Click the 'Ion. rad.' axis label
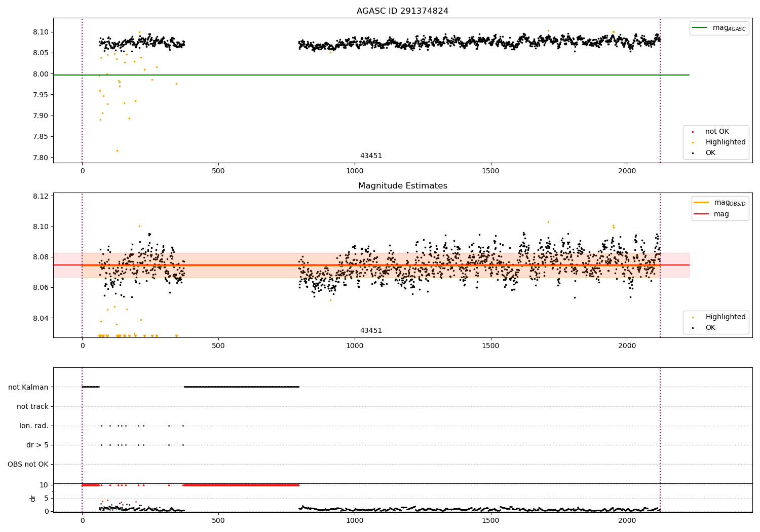Viewport: 760px width, 532px height. 34,426
